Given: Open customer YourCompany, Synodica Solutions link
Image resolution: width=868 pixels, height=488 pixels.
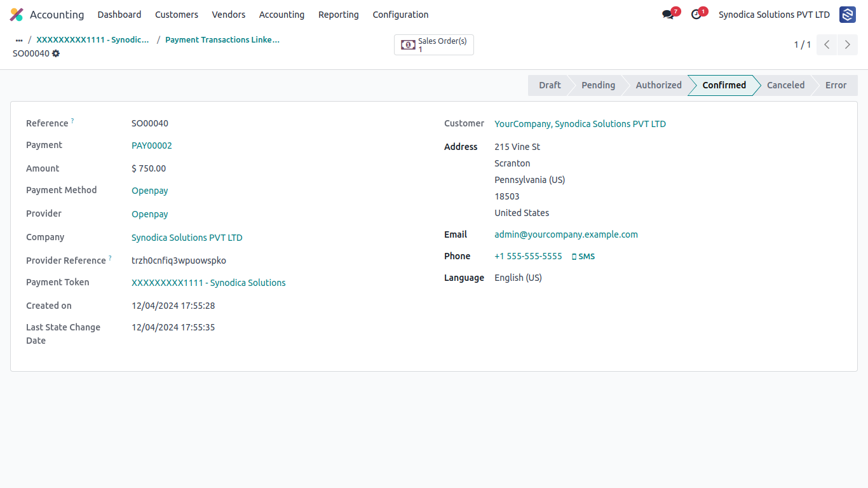Looking at the screenshot, I should 580,124.
